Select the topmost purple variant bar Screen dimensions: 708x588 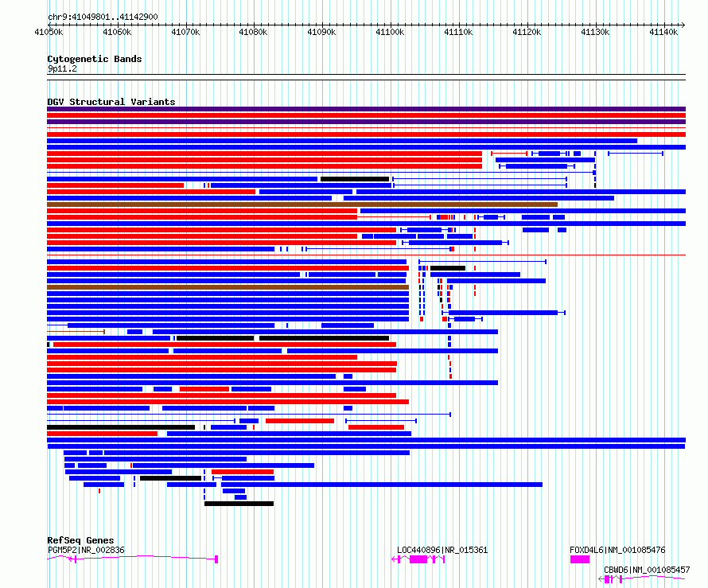click(366, 109)
